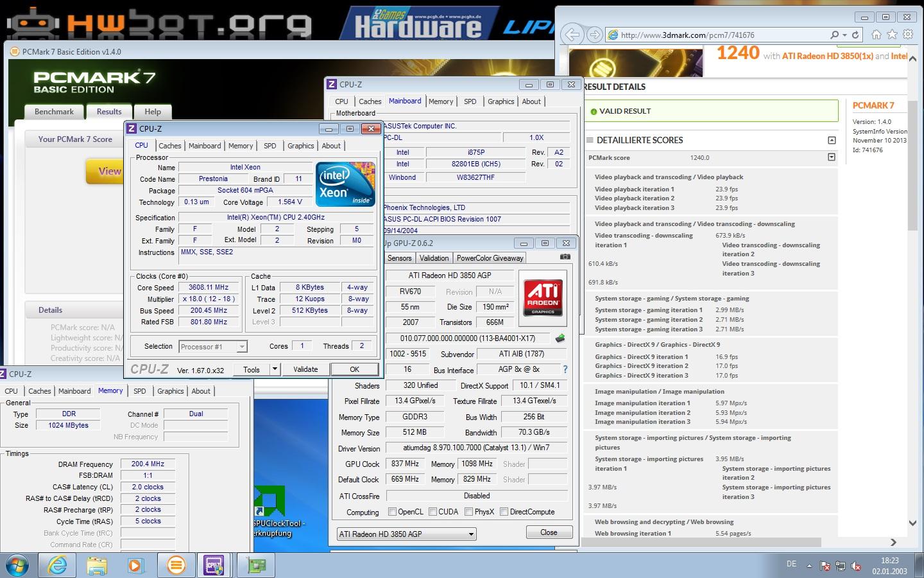Open the CPU-Z taskbar icon
924x578 pixels.
[x=214, y=565]
